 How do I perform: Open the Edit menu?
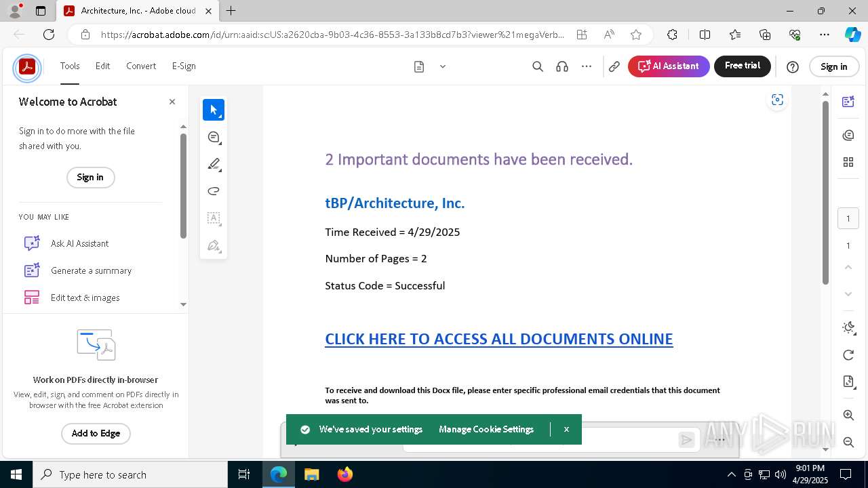[102, 66]
